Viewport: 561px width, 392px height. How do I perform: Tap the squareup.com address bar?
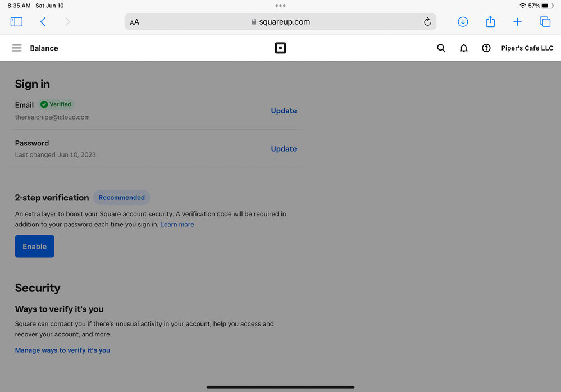(281, 22)
